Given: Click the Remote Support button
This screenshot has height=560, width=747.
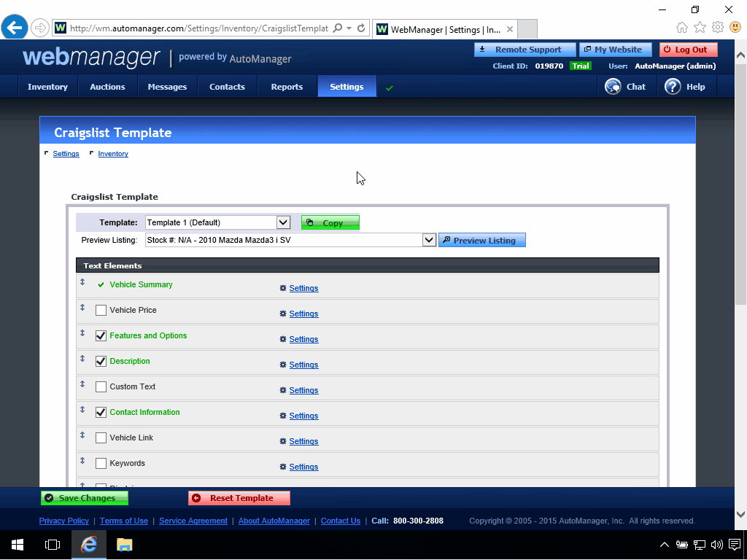Looking at the screenshot, I should pyautogui.click(x=525, y=50).
